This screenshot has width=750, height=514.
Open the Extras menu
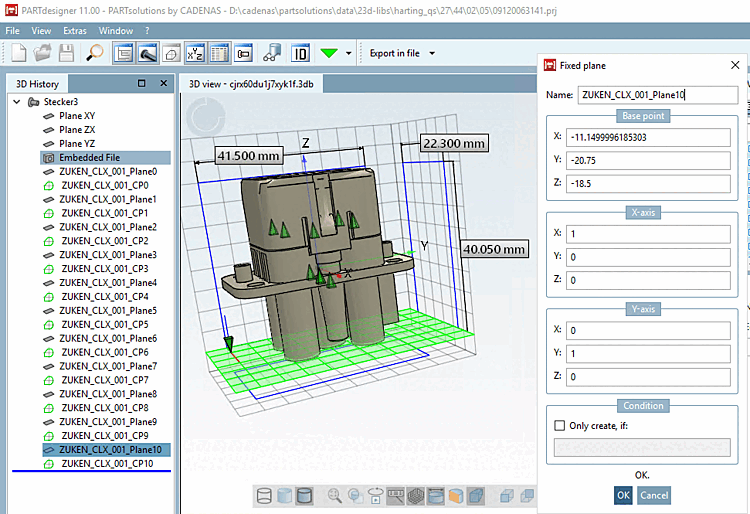tap(74, 31)
